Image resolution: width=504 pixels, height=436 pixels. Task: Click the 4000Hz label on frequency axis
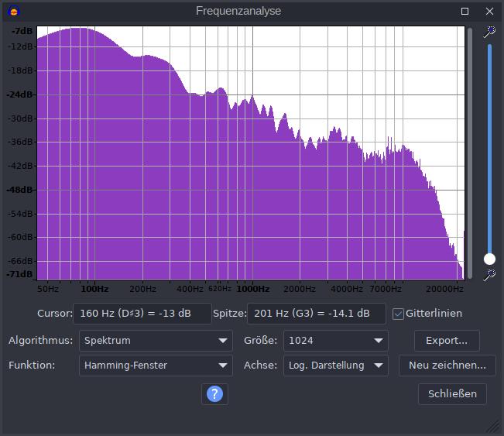point(347,289)
